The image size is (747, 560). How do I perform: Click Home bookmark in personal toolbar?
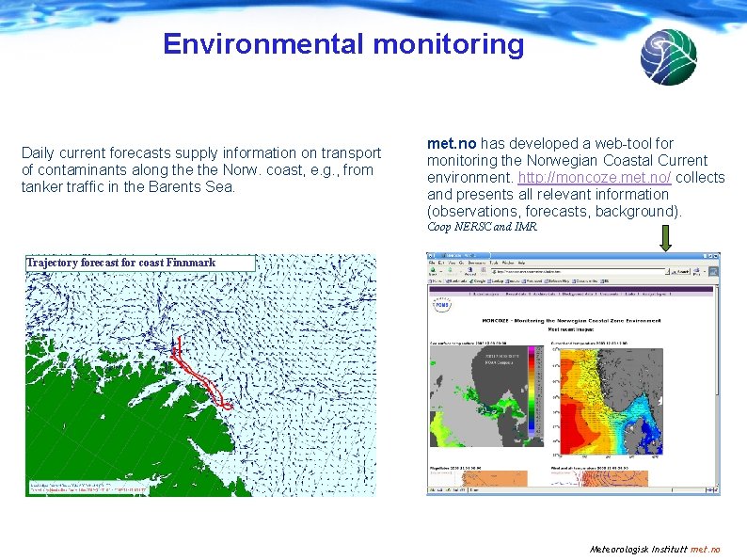click(435, 281)
